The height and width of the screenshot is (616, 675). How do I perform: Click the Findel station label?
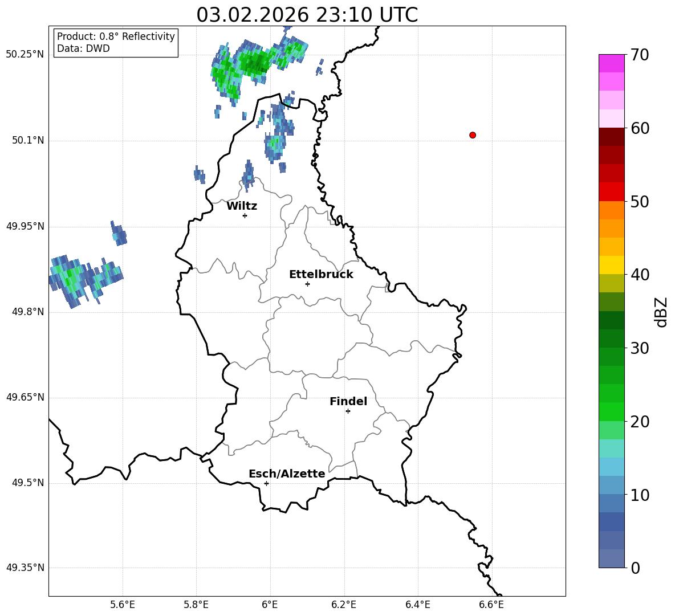(x=348, y=401)
